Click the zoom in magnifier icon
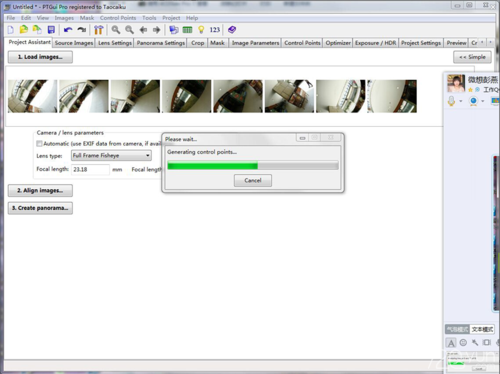The image size is (500, 374). (x=116, y=30)
